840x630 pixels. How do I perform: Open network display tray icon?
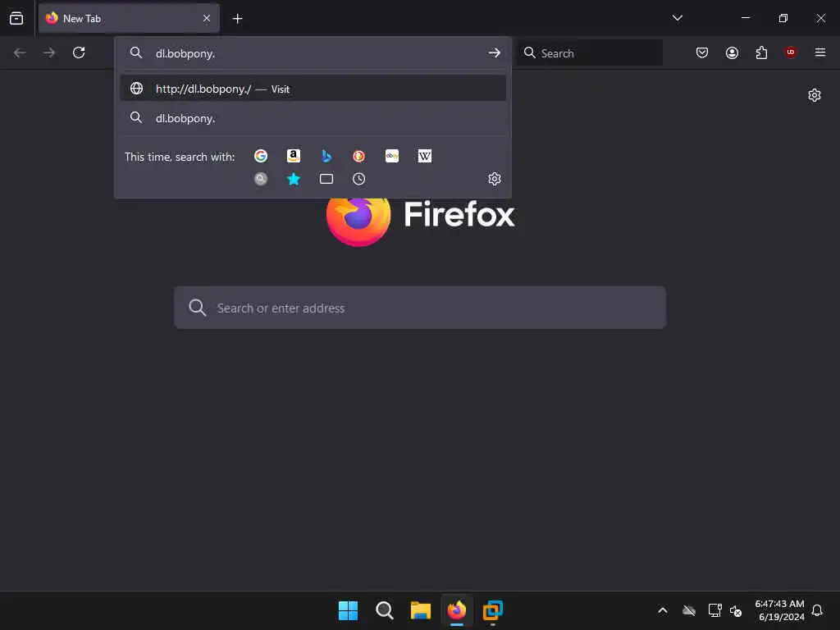click(714, 610)
